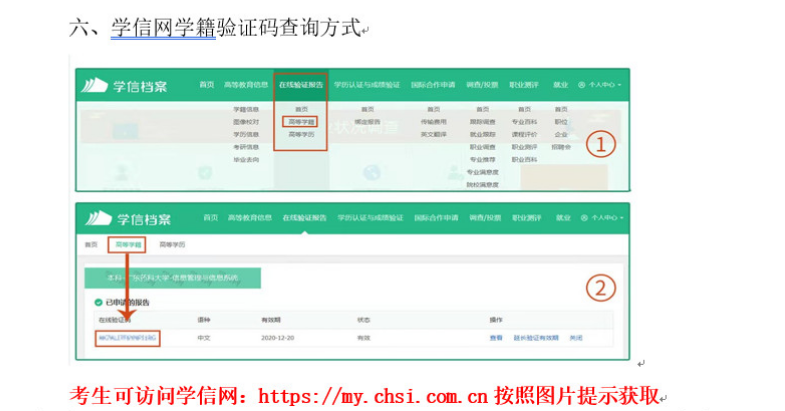Image resolution: width=785 pixels, height=411 pixels.
Task: Choose 图像校对 in the dropdown list
Action: pos(246,122)
